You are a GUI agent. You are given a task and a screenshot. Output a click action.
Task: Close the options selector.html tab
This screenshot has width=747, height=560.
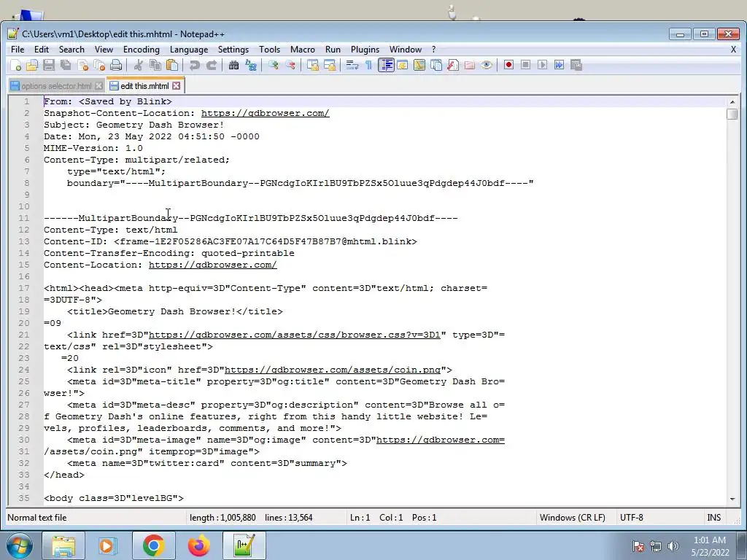pos(98,86)
